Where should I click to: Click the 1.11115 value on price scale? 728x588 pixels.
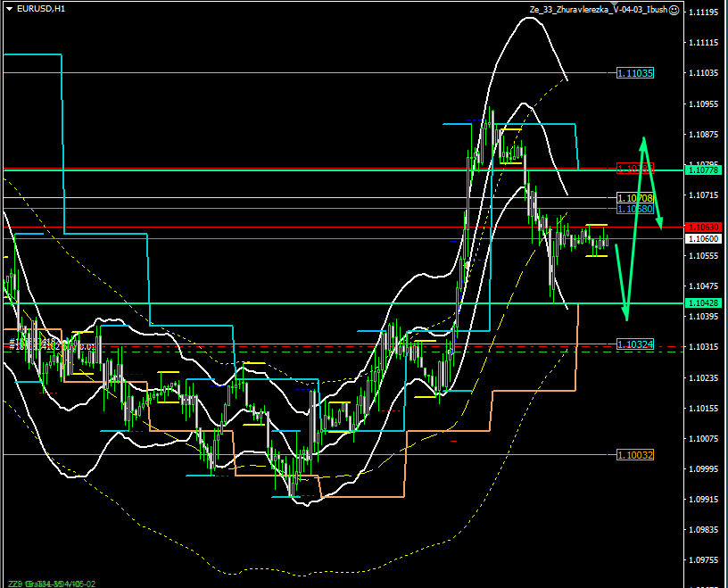click(x=703, y=43)
